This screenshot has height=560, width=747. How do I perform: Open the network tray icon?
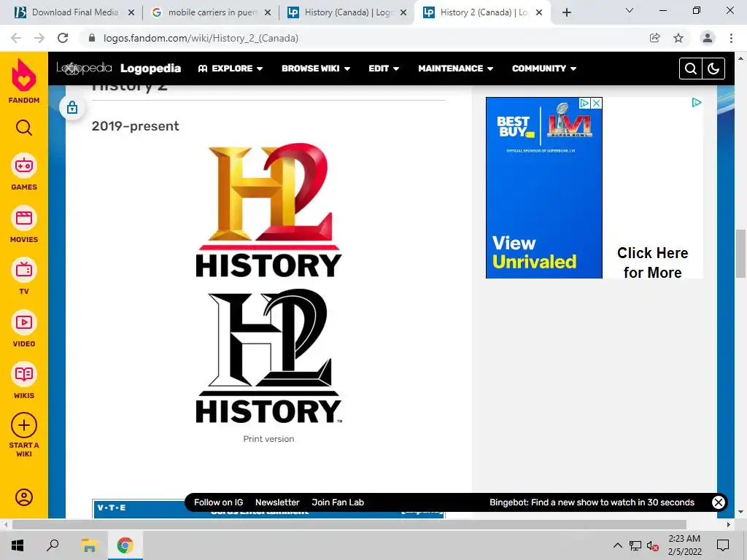pyautogui.click(x=635, y=545)
